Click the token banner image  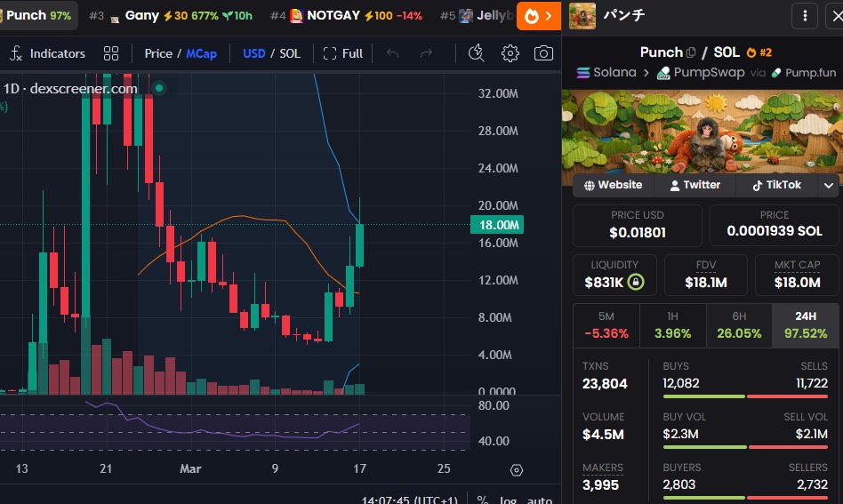702,132
